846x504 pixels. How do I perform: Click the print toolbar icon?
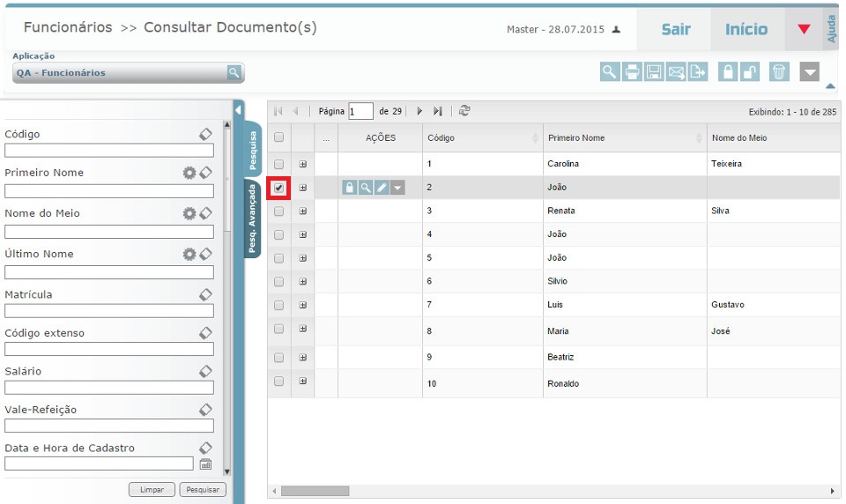pos(632,71)
